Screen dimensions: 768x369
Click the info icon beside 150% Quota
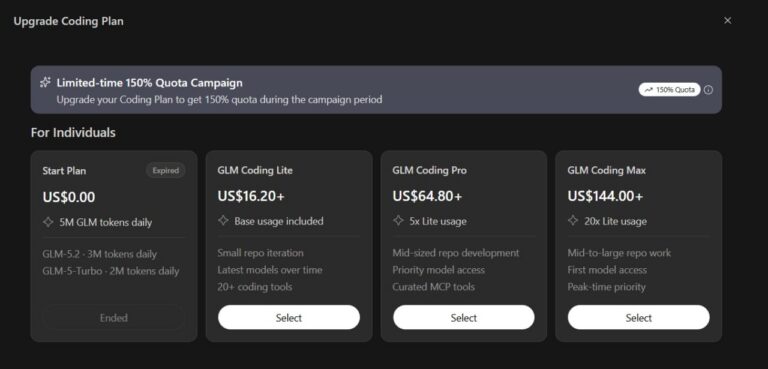(708, 90)
